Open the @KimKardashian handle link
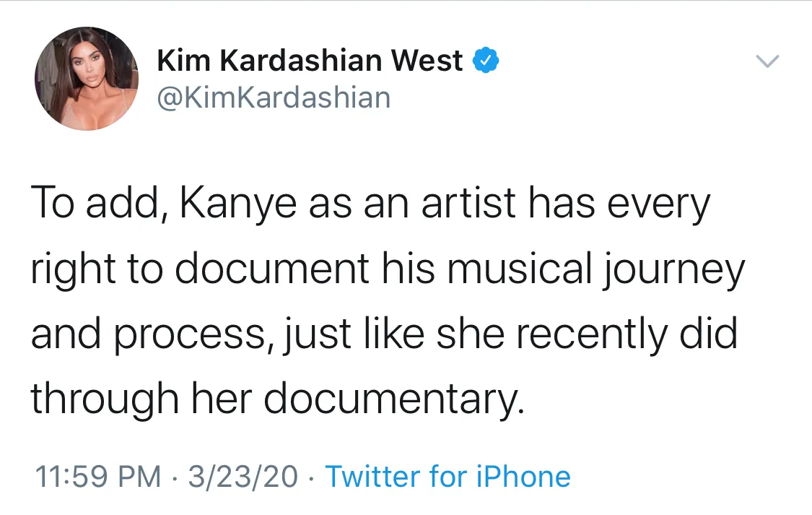The width and height of the screenshot is (812, 515). [274, 98]
